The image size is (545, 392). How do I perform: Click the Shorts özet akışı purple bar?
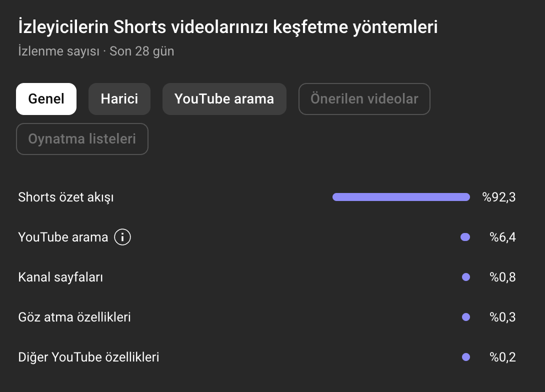pyautogui.click(x=401, y=197)
